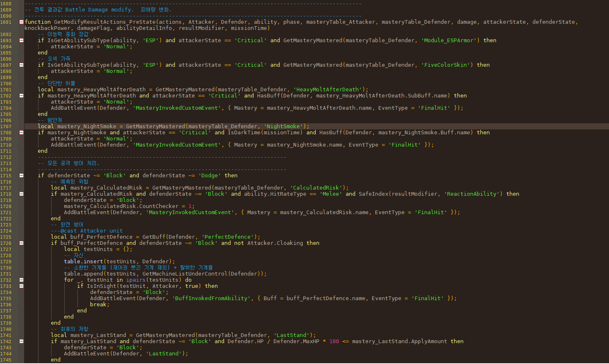The width and height of the screenshot is (609, 364).
Task: Click line number 1739 in the gutter
Action: (6, 323)
